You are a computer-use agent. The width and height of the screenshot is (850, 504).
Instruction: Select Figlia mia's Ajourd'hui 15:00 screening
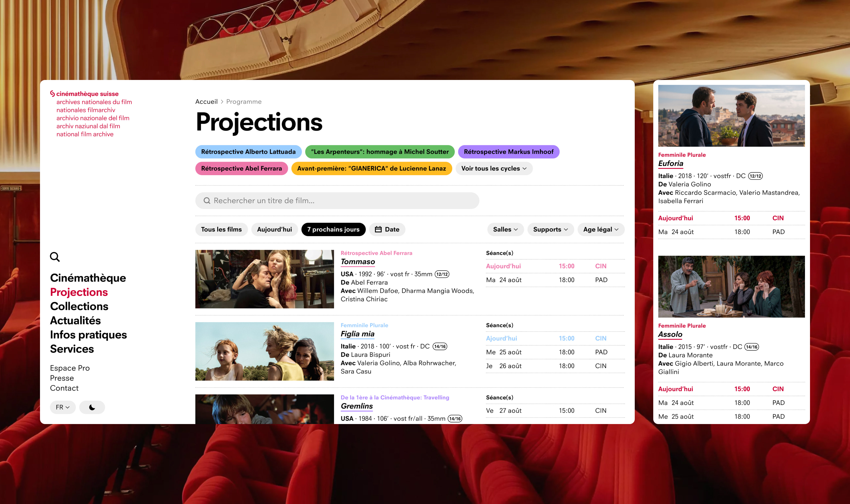[x=555, y=339]
